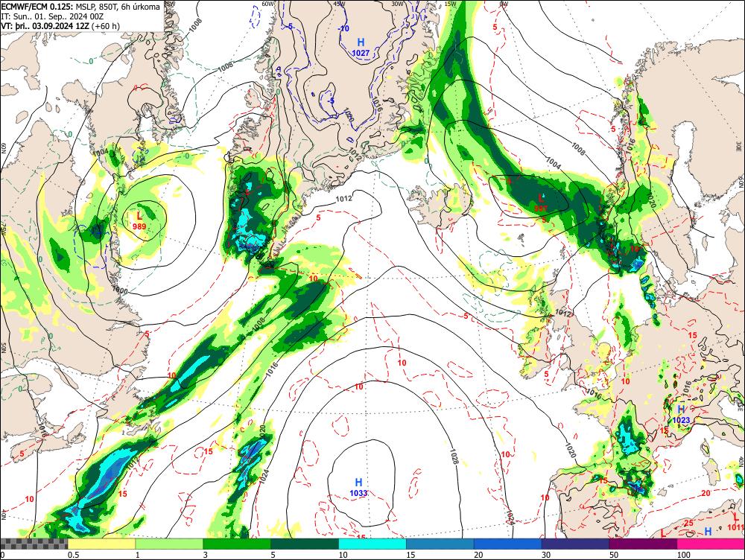Click the magenta 50–100 legend swatch
The height and width of the screenshot is (560, 745).
(x=643, y=544)
